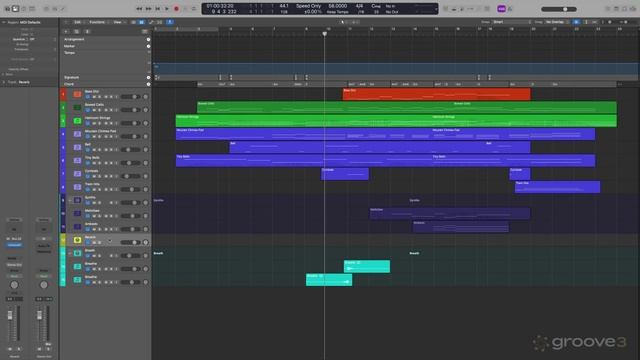The height and width of the screenshot is (360, 640).
Task: Click the pan knob on Reverb track
Action: [x=145, y=242]
